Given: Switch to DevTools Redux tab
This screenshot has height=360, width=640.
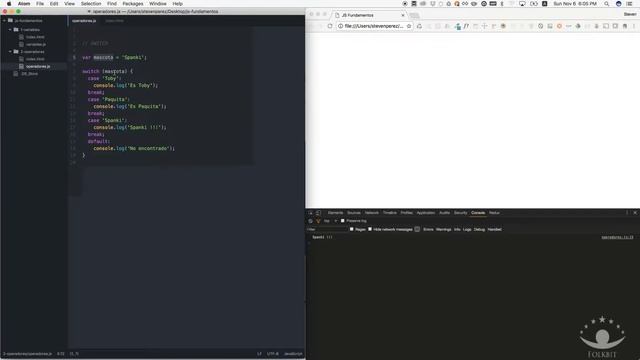Looking at the screenshot, I should click(494, 213).
